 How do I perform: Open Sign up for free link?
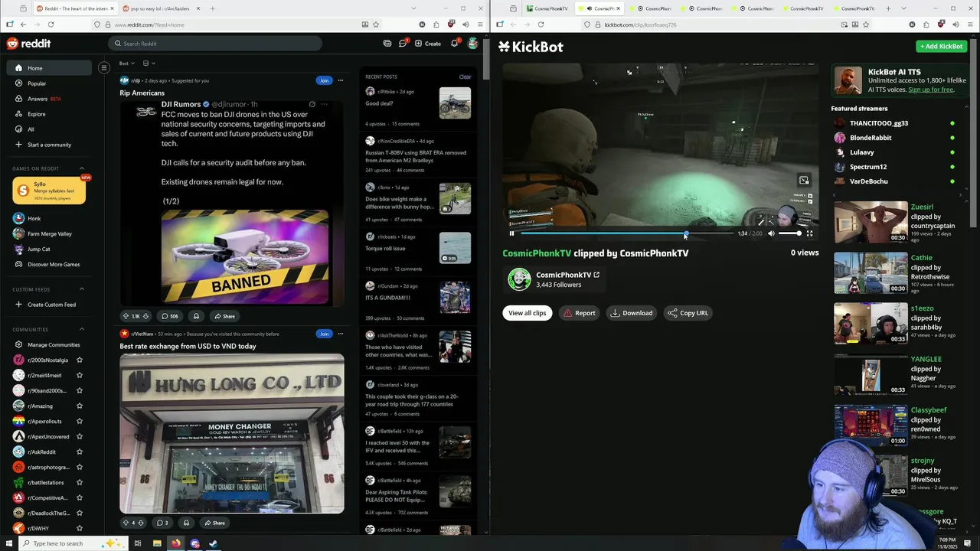(x=931, y=90)
